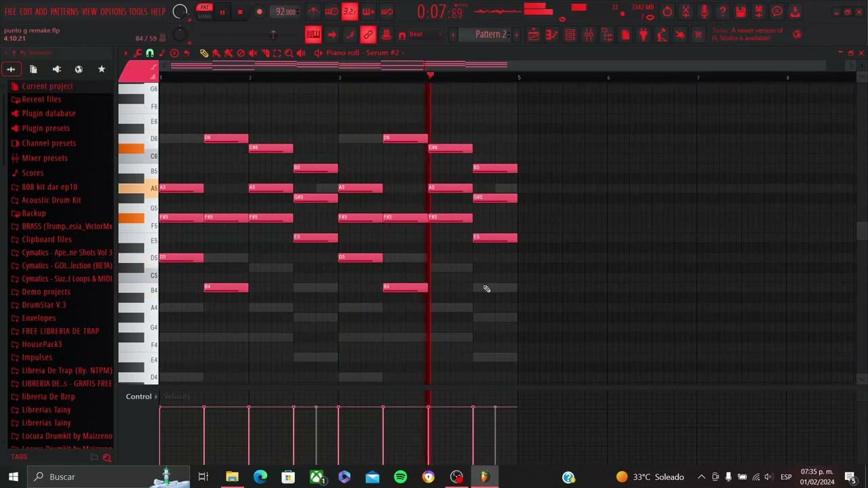Viewport: 868px width, 488px height.
Task: Stop playback with the stop button
Action: pyautogui.click(x=240, y=12)
